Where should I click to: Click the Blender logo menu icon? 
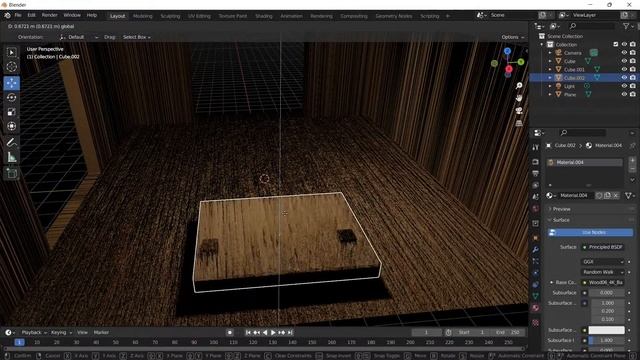pos(7,15)
